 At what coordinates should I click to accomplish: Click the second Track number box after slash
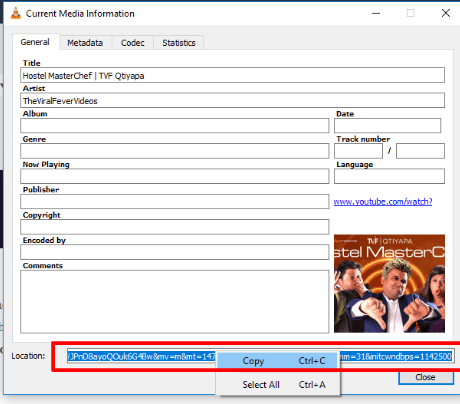click(420, 151)
